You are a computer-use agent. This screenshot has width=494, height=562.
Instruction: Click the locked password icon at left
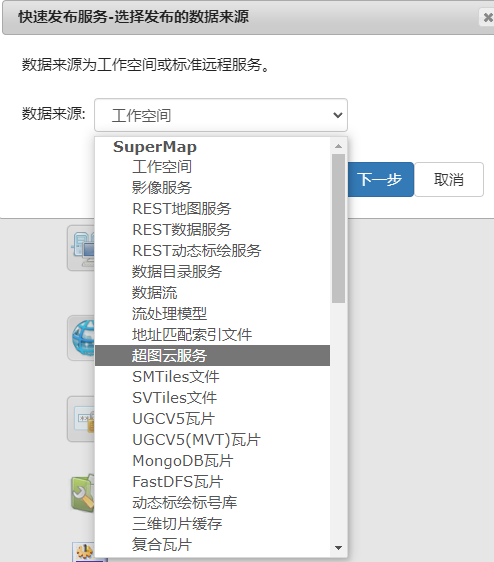coord(82,419)
